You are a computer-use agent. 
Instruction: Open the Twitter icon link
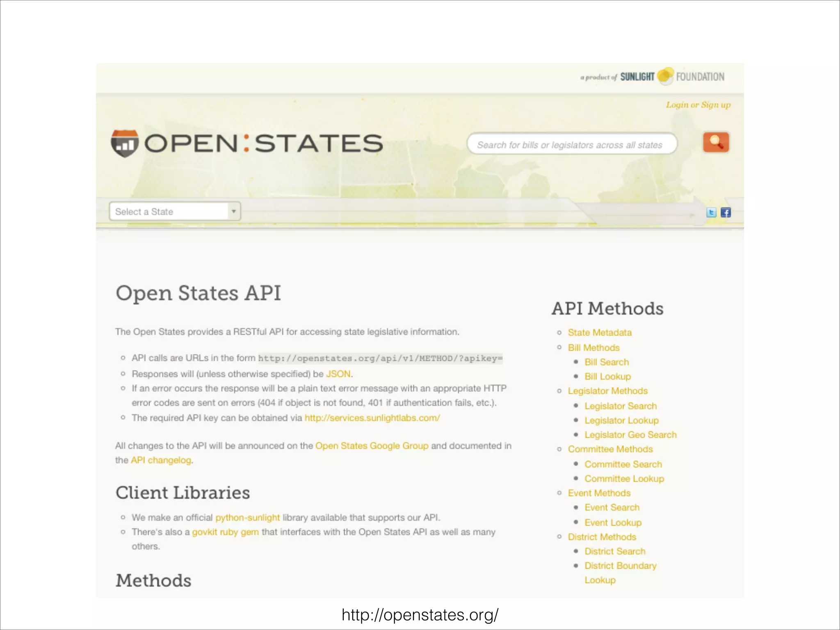(x=711, y=212)
